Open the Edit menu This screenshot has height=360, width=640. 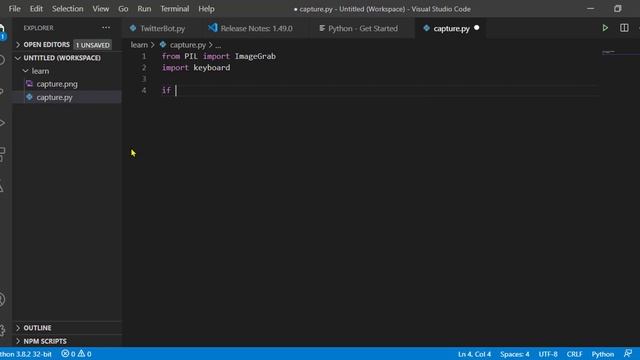(36, 9)
